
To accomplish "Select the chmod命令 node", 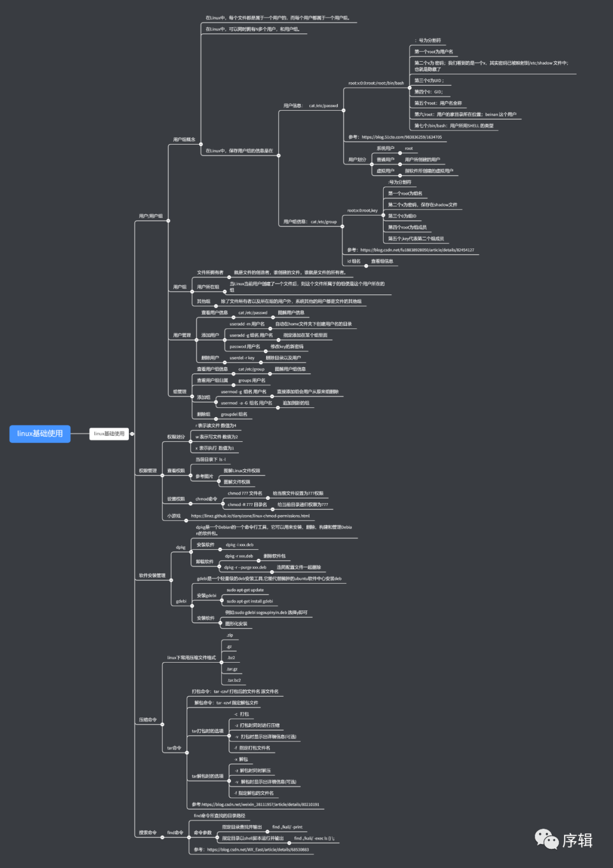I will click(206, 499).
